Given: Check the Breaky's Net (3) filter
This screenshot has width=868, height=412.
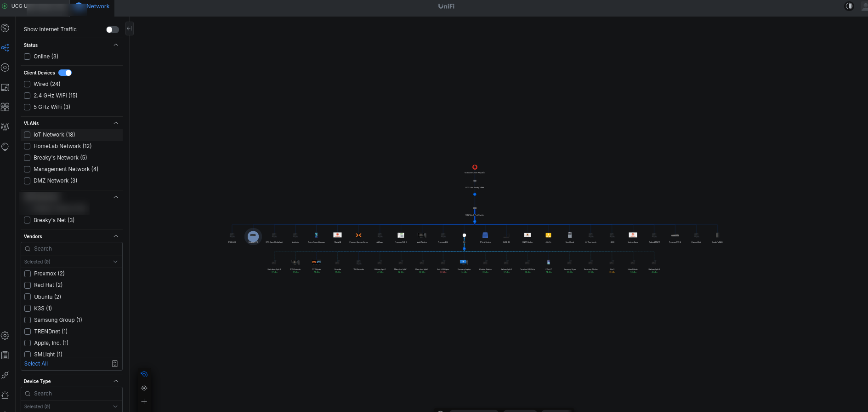Looking at the screenshot, I should click(x=27, y=220).
